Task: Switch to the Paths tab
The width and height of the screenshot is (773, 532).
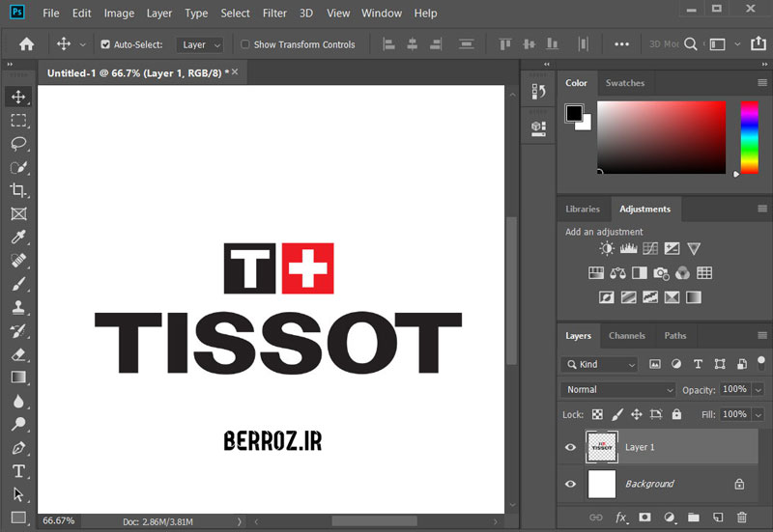Action: click(x=674, y=336)
